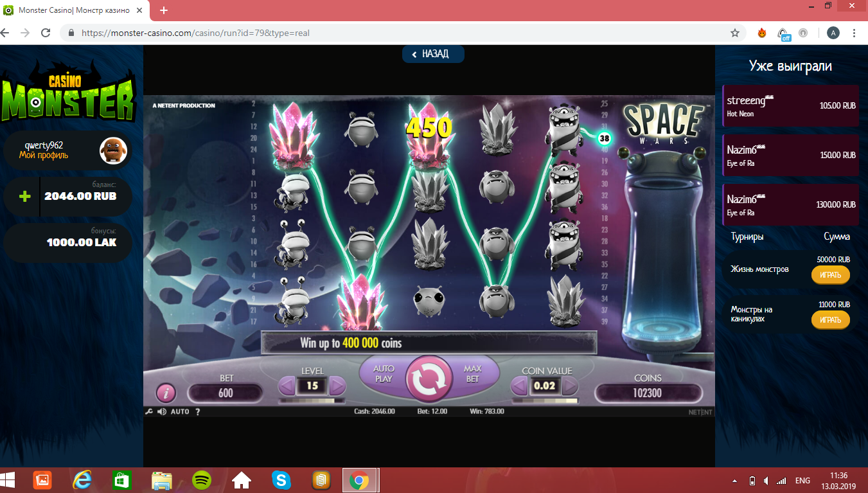Increase the bet level with right arrow
Viewport: 868px width, 493px height.
pyautogui.click(x=337, y=386)
